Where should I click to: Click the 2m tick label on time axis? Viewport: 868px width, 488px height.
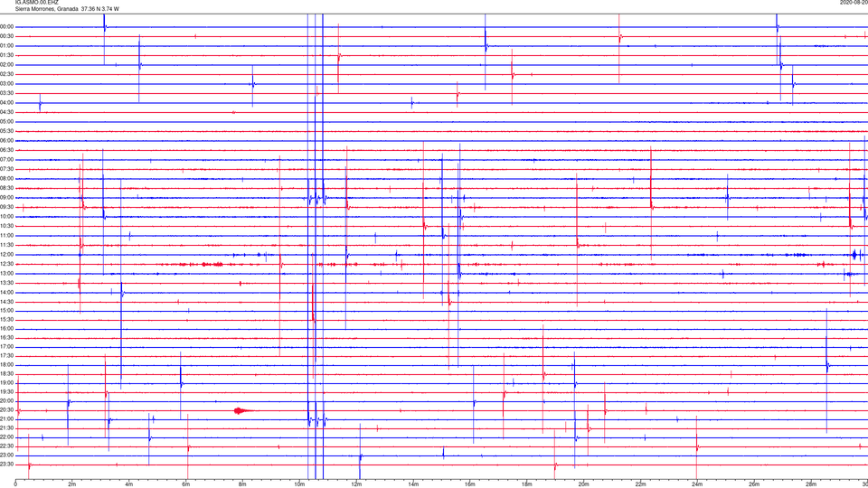click(x=72, y=484)
